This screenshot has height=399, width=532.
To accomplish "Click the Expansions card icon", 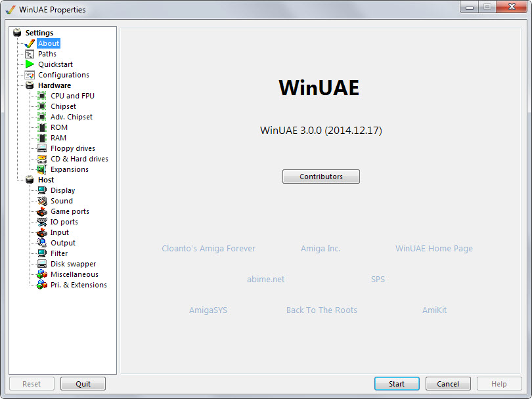I will coord(42,169).
